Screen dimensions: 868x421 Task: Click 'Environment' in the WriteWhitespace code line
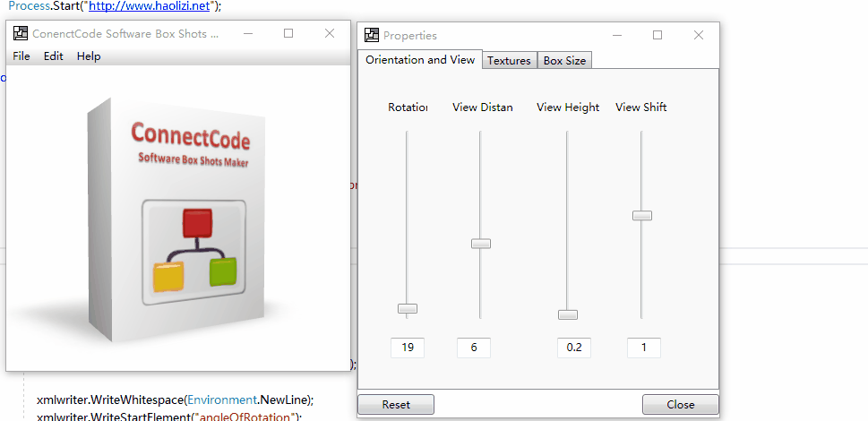coord(221,400)
